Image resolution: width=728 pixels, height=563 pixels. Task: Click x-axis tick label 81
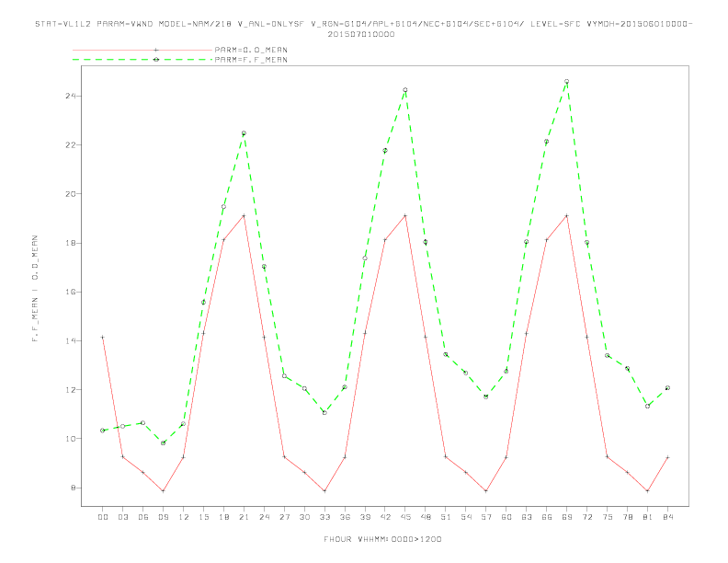(648, 517)
